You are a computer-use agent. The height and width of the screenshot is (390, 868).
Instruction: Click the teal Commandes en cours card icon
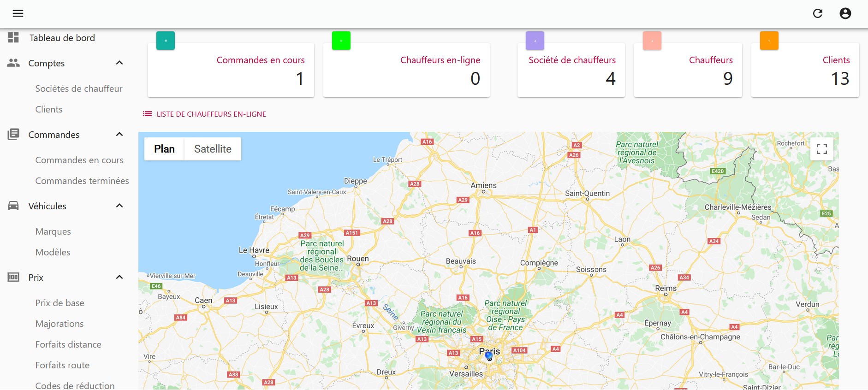click(x=166, y=41)
